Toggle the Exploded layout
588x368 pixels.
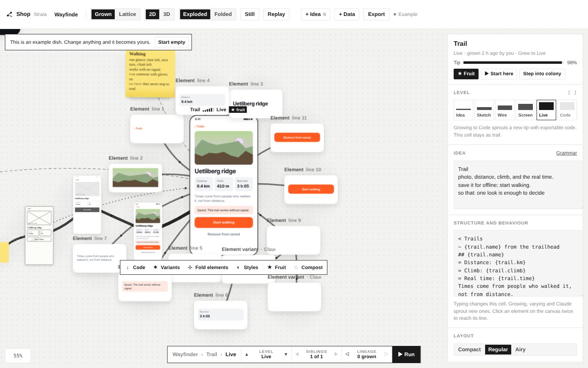coord(195,14)
